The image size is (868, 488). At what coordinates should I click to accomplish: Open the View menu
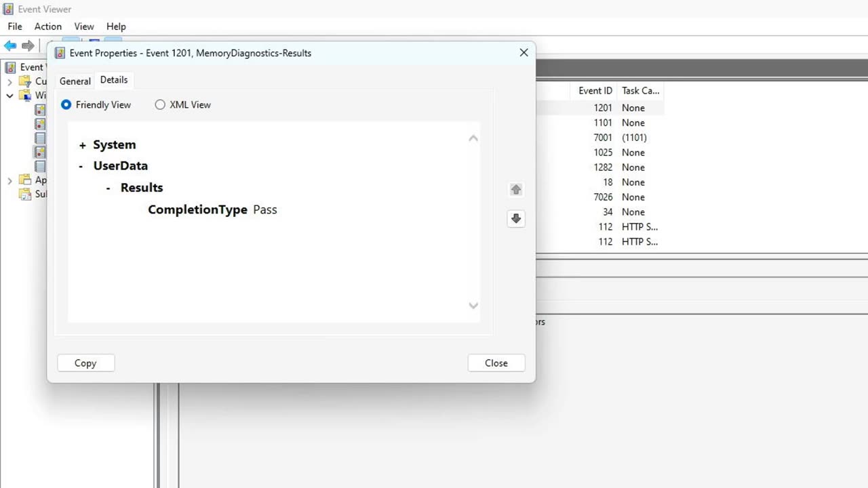[84, 26]
